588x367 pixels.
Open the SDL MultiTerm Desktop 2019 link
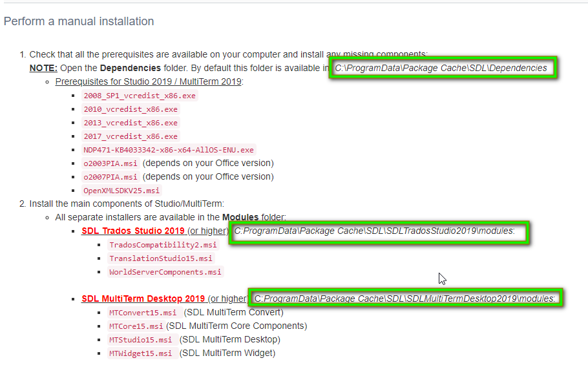[x=143, y=299]
